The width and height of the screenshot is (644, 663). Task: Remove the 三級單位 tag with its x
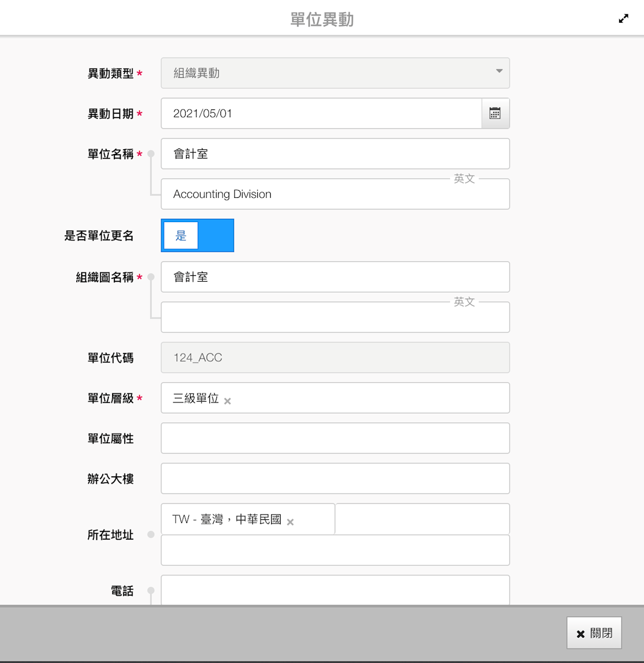pos(228,401)
